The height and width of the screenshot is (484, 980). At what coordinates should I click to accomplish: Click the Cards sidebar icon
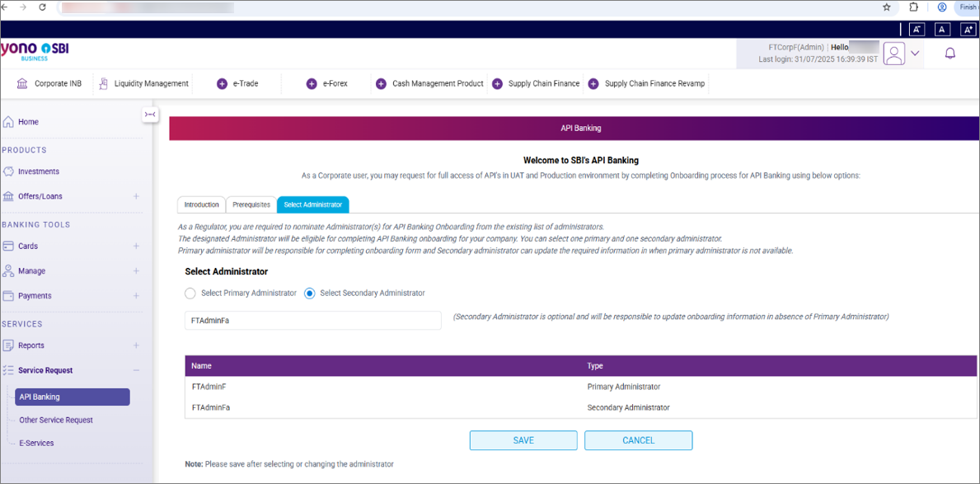coord(9,247)
